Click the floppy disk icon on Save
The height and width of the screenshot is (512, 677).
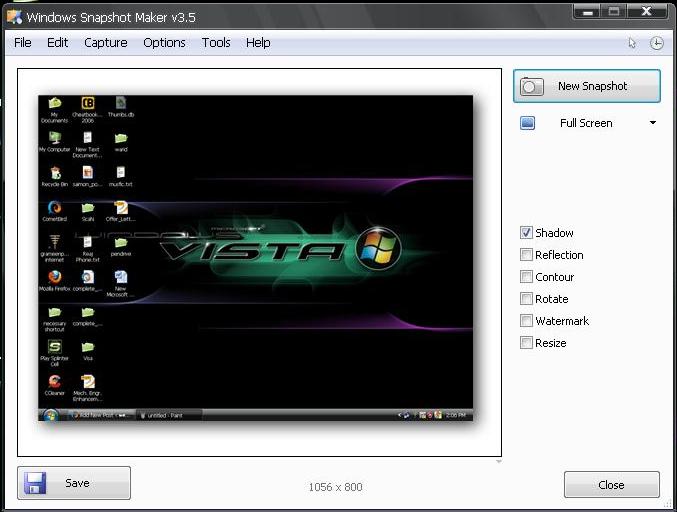tap(37, 483)
